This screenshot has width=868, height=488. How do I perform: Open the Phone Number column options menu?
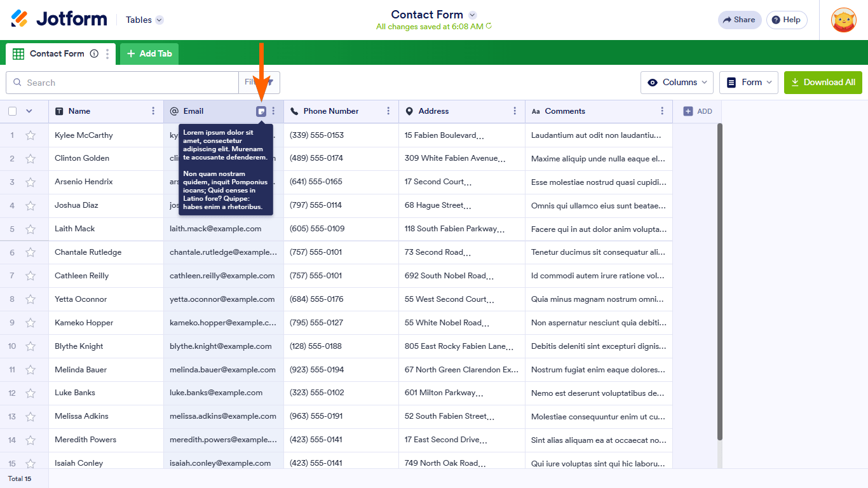pos(389,111)
